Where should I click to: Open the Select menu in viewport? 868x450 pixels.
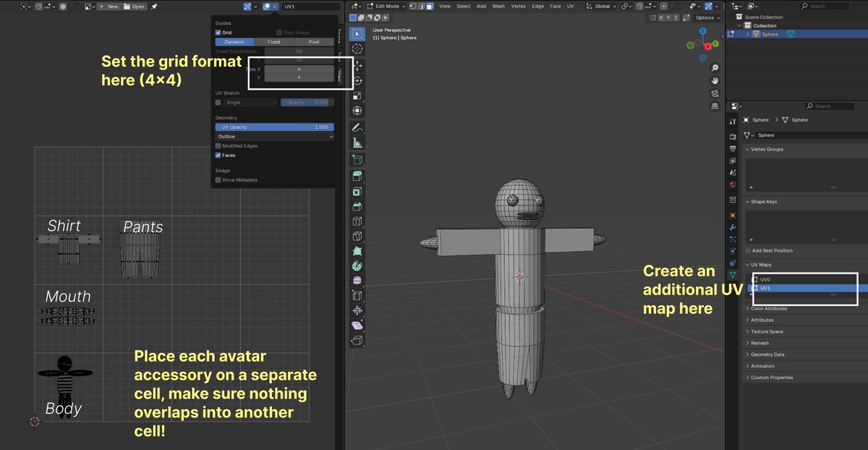click(x=464, y=6)
